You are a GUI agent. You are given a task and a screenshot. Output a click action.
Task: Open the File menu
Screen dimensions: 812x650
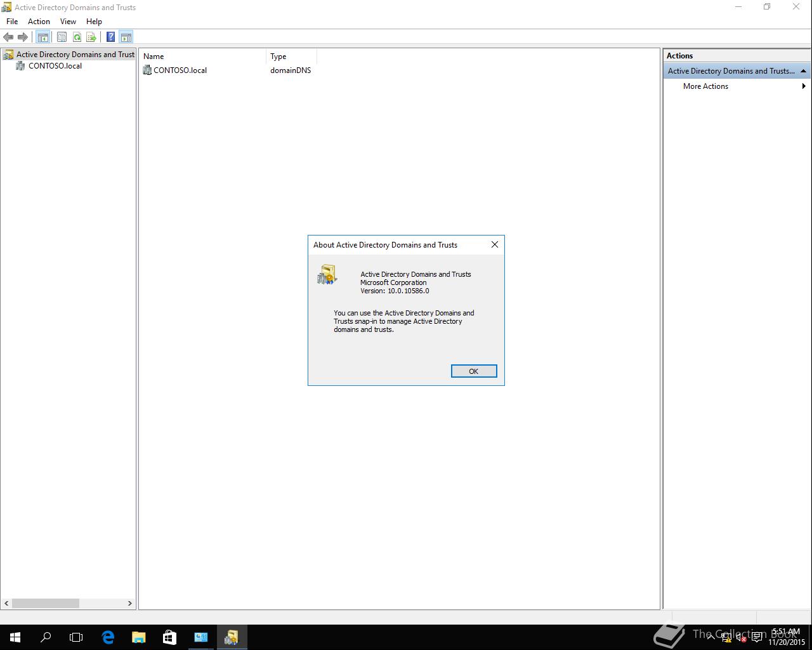(x=12, y=22)
